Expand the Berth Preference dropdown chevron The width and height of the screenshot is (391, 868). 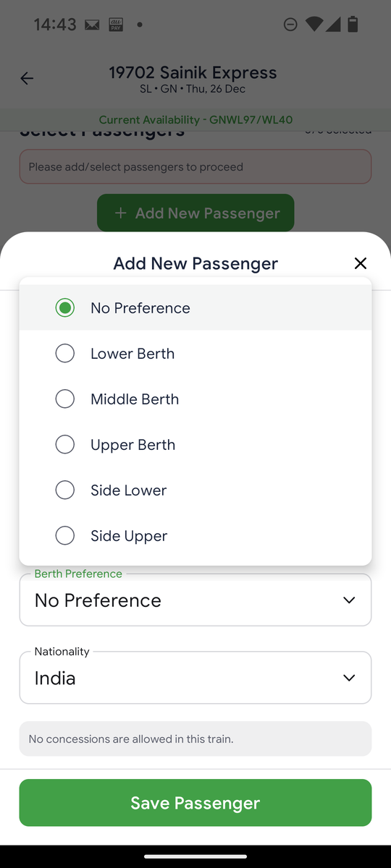coord(349,600)
